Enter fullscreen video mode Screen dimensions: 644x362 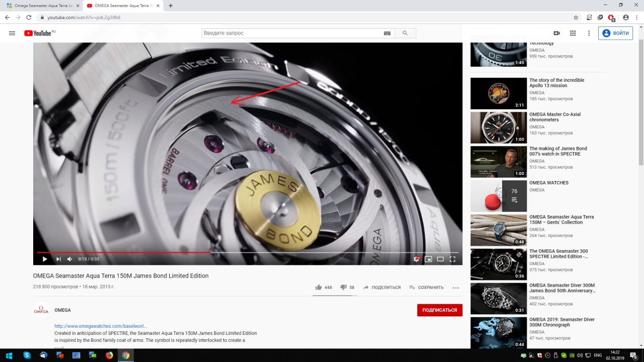(452, 259)
